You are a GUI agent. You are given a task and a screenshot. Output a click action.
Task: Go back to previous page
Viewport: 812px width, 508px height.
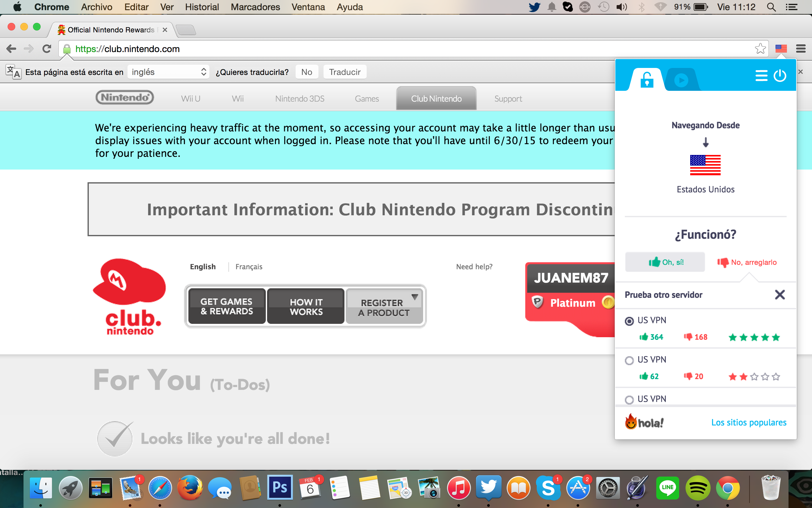(x=11, y=49)
